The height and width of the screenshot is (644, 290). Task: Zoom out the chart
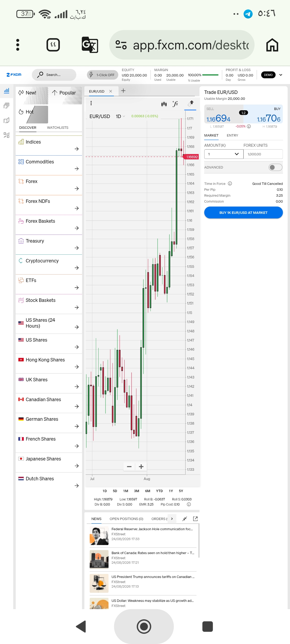(129, 467)
